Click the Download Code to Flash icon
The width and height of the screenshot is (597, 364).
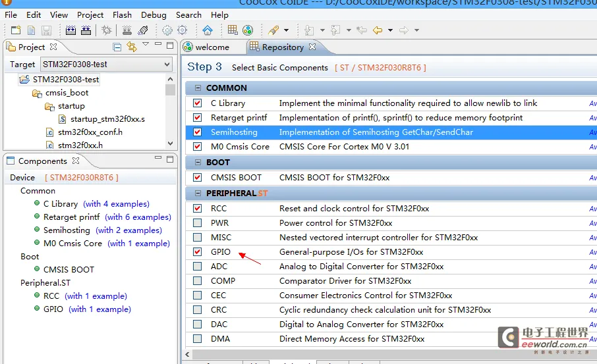coord(127,30)
